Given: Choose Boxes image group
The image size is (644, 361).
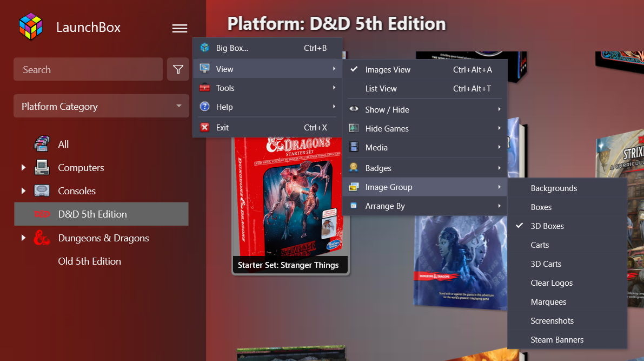Looking at the screenshot, I should (567, 207).
